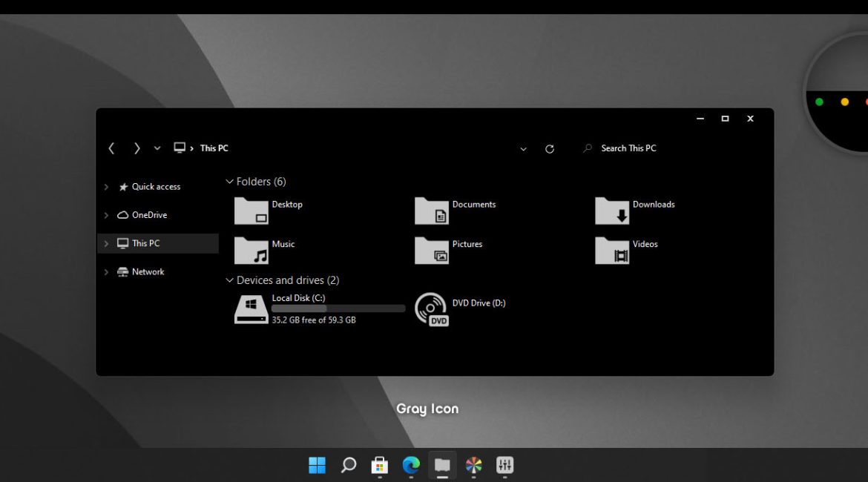868x482 pixels.
Task: Select the Local Disk (C:) drive icon
Action: coord(251,308)
